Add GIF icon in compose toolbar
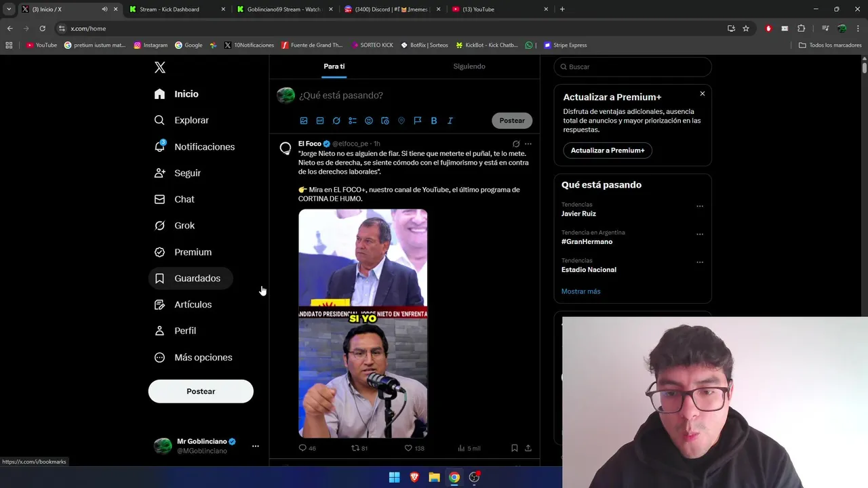Viewport: 868px width, 488px height. [320, 121]
